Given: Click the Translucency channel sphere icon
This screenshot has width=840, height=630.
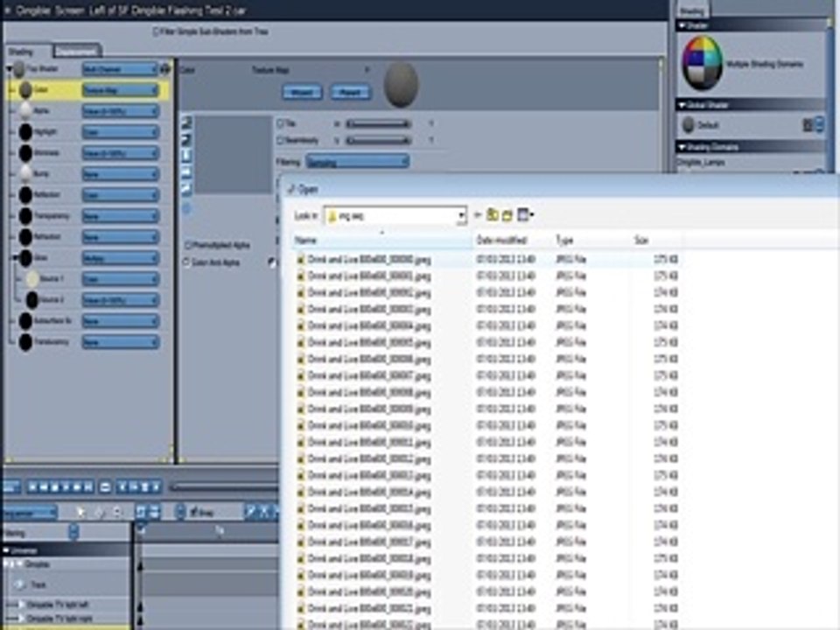Looking at the screenshot, I should pos(25,342).
